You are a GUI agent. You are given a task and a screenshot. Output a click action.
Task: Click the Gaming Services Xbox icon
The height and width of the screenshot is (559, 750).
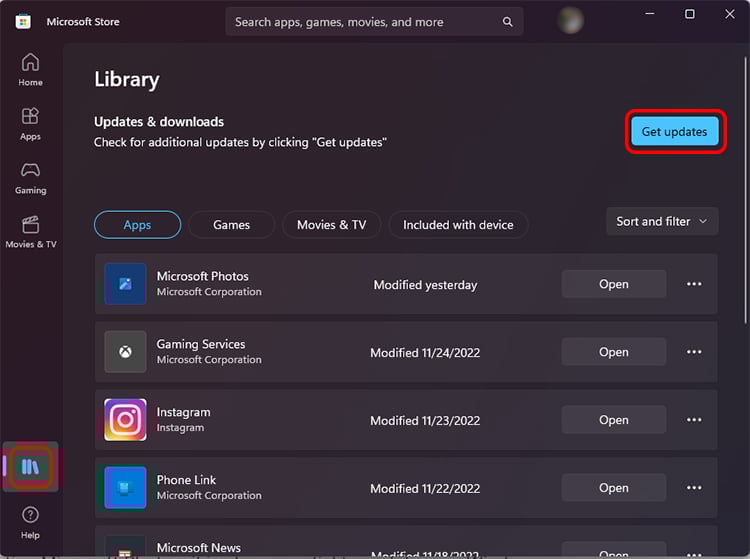point(125,352)
